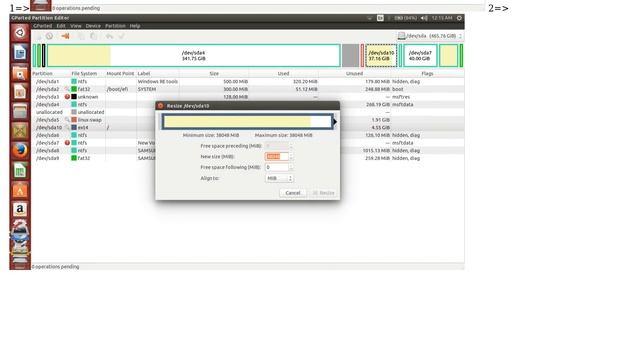Open the /dev/sda device selector dropdown
This screenshot has width=640, height=360.
coord(430,36)
